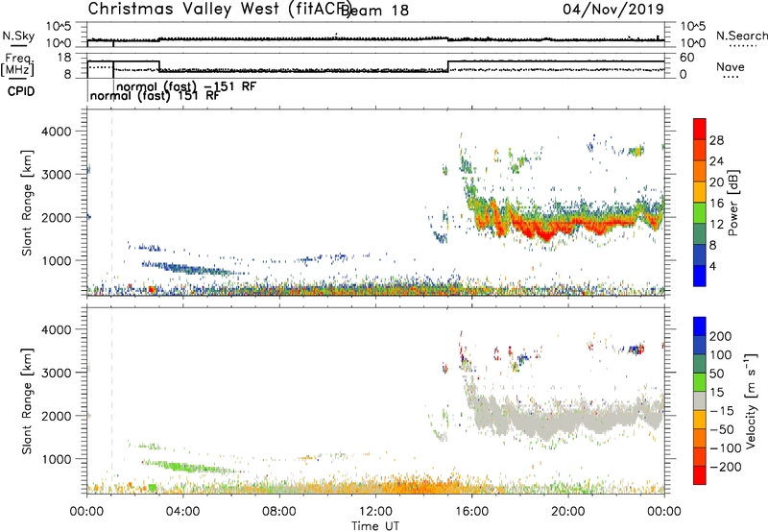Click the '4000' tick on the power panel
Screen dimensions: 768x532
tap(57, 132)
